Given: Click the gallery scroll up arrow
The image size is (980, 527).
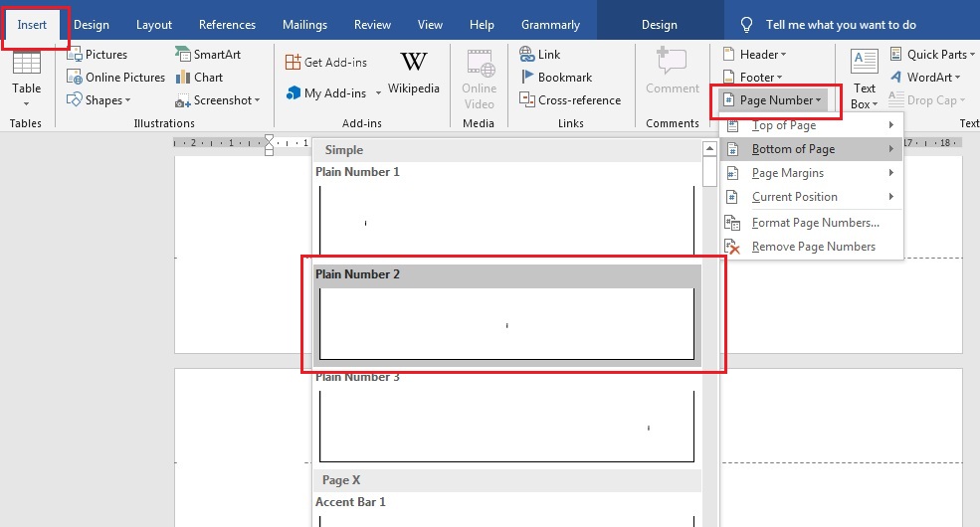Looking at the screenshot, I should click(x=709, y=148).
